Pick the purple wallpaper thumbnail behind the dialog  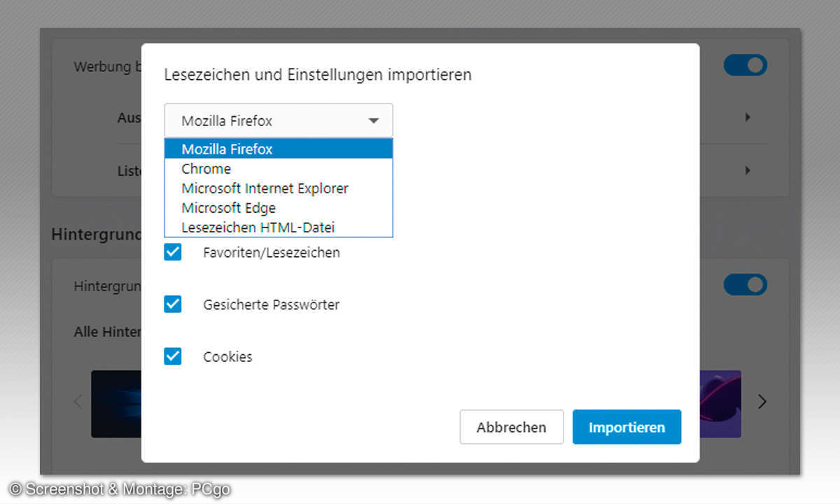pos(720,404)
